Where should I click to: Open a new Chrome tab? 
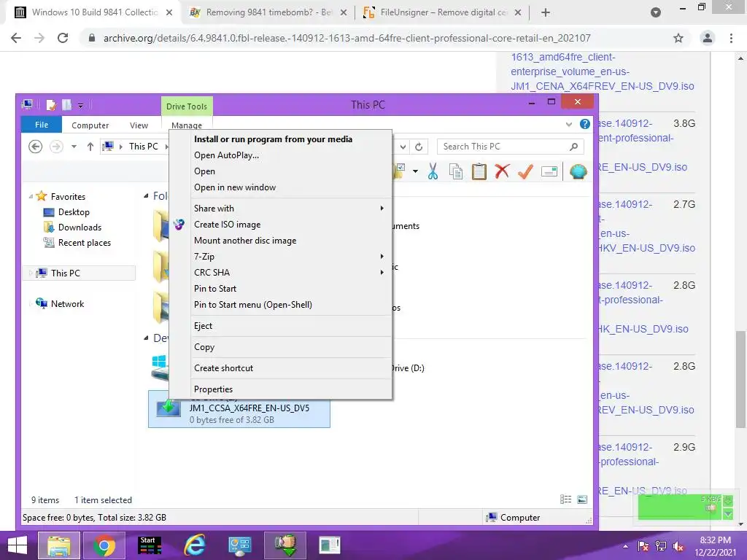[546, 12]
